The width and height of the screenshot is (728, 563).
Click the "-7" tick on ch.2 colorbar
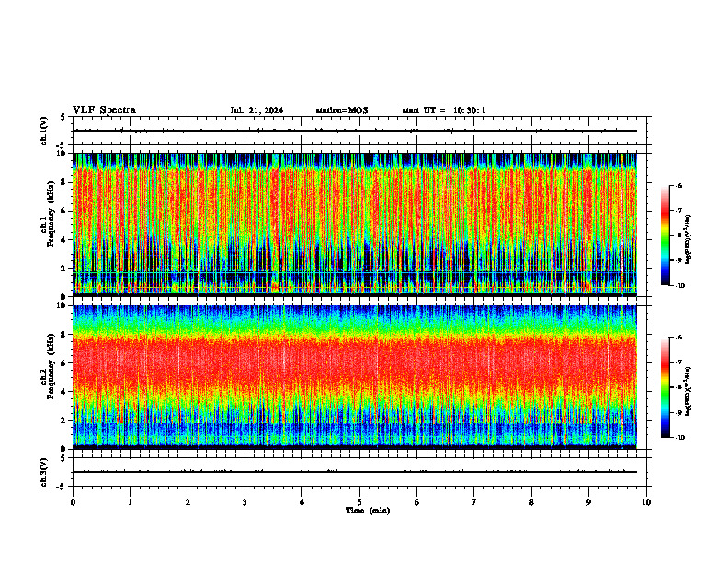click(x=678, y=362)
